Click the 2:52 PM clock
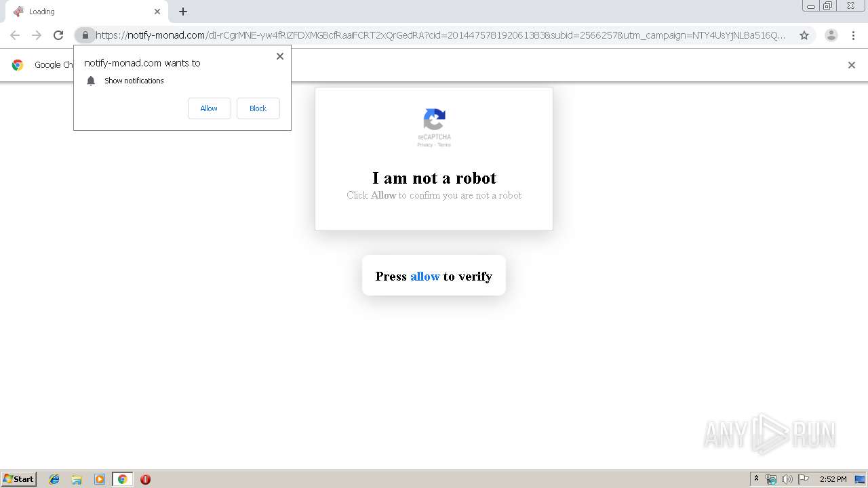The height and width of the screenshot is (488, 868). click(x=833, y=479)
